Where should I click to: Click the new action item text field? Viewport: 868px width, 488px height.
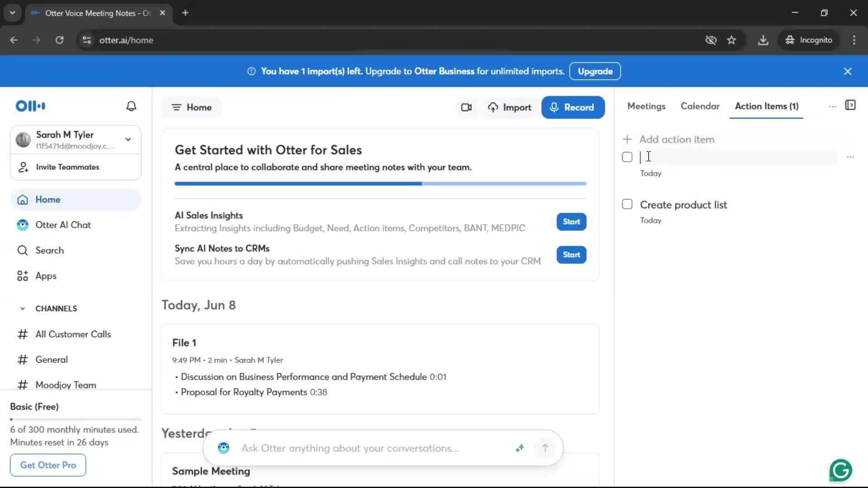[738, 157]
